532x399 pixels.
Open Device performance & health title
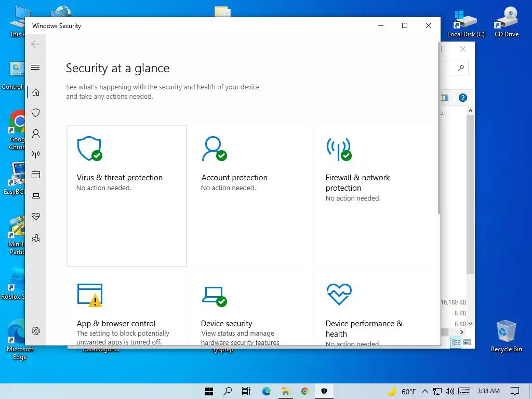click(364, 328)
